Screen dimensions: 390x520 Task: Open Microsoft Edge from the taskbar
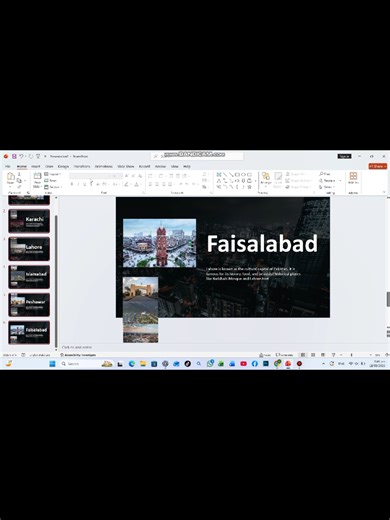coord(132,364)
